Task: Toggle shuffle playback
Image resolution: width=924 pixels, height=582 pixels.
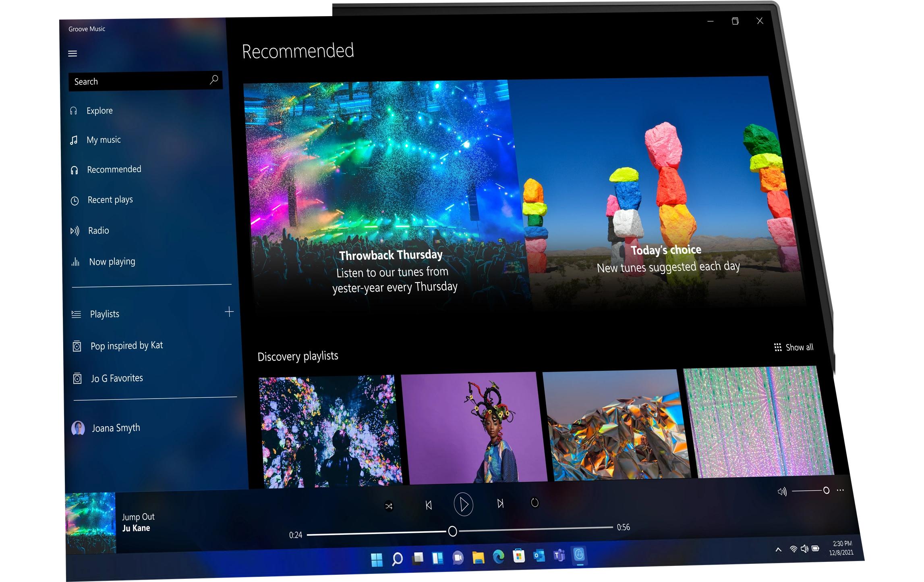Action: (389, 506)
